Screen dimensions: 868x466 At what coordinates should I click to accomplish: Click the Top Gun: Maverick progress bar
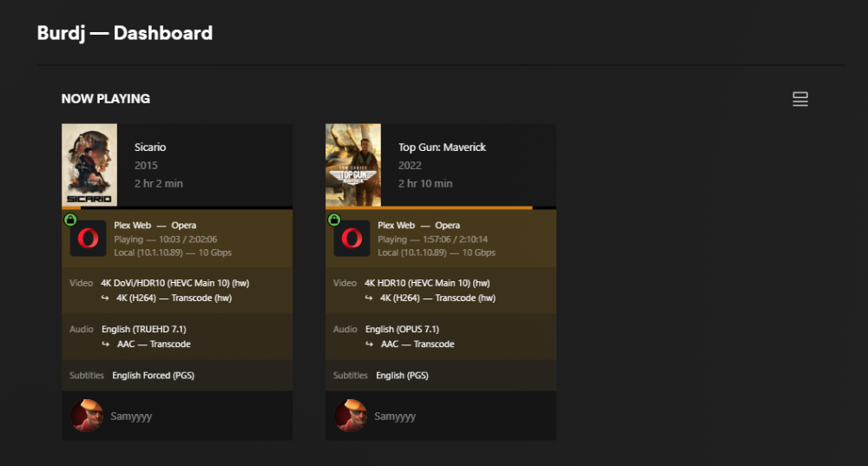tap(441, 208)
